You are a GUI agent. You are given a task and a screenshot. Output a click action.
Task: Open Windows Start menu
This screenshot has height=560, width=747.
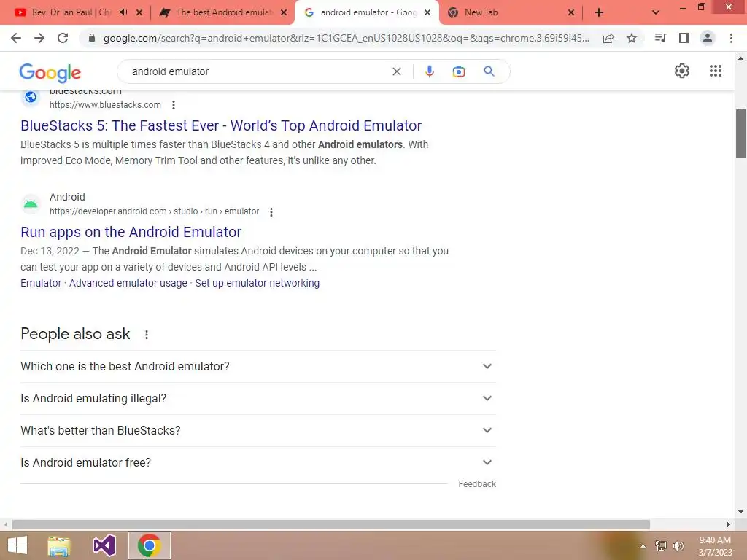18,545
